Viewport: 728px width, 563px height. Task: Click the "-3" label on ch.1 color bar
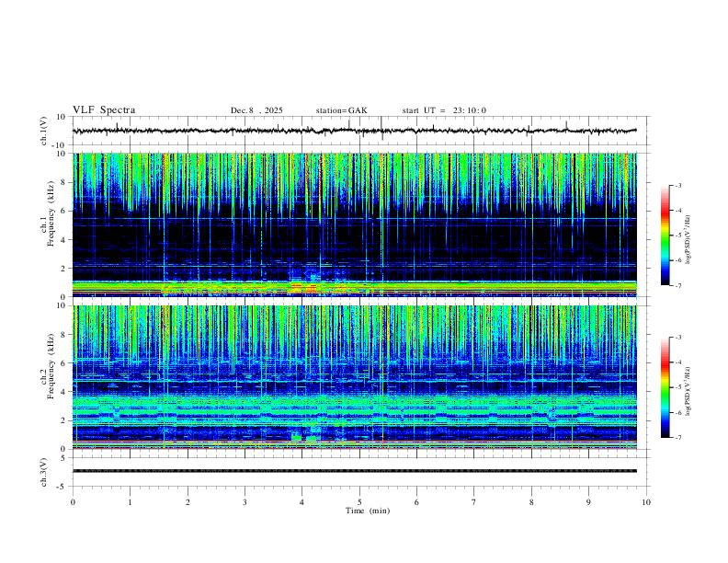677,186
